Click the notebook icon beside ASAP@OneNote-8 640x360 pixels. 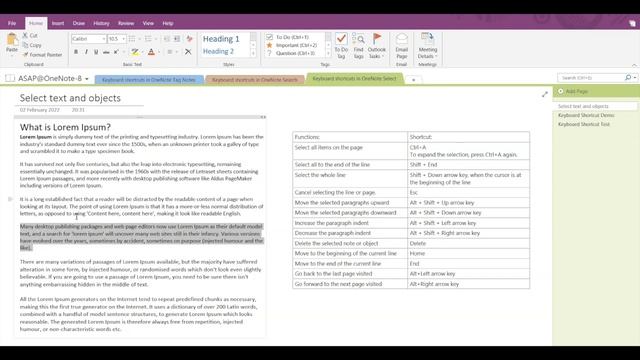[x=10, y=78]
